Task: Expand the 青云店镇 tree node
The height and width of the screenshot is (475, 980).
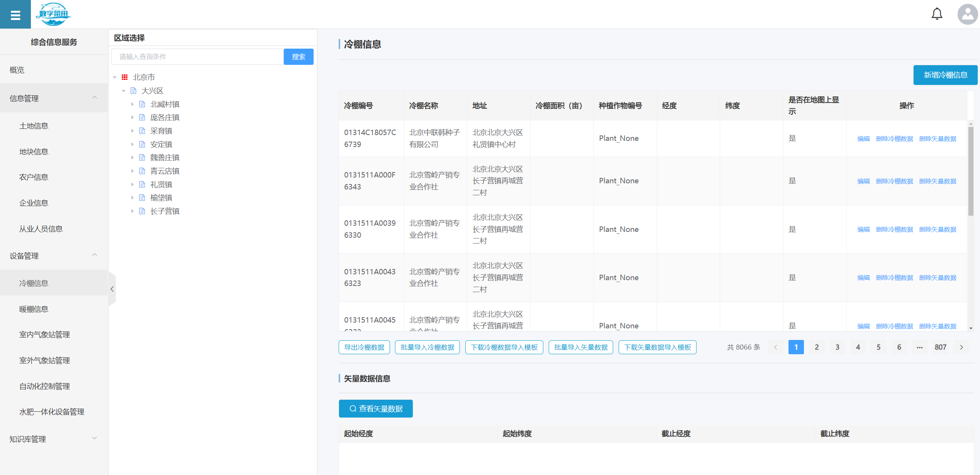Action: point(132,171)
